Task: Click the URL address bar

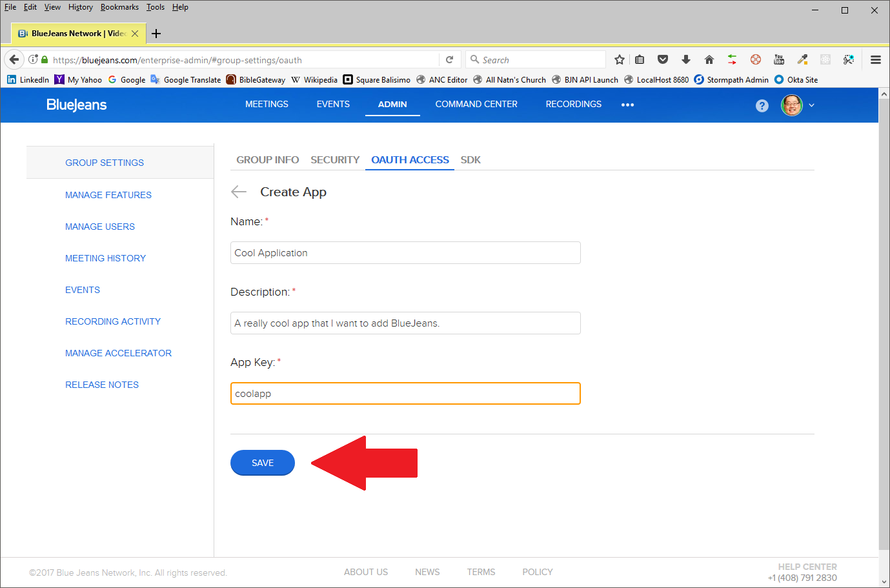Action: (x=245, y=59)
